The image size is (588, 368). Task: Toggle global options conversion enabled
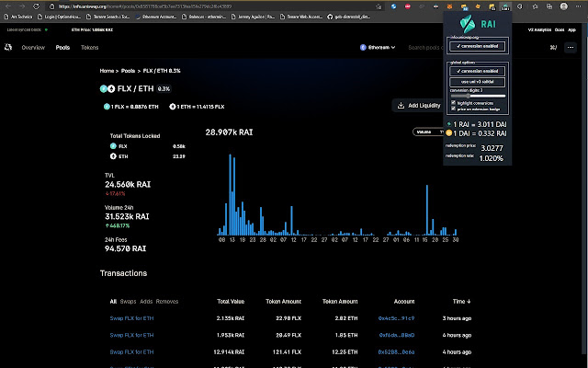[476, 71]
